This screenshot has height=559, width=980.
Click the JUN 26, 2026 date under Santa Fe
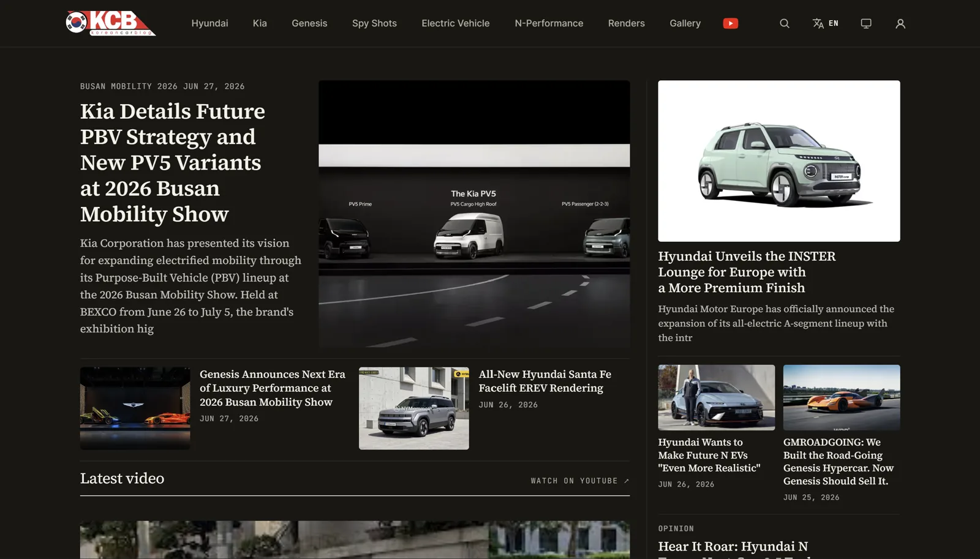tap(508, 405)
